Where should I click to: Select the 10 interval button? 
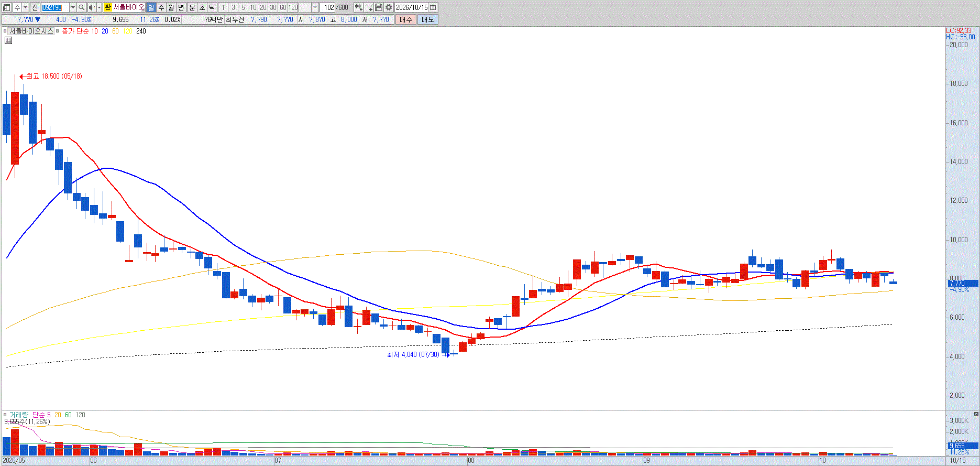(x=253, y=7)
